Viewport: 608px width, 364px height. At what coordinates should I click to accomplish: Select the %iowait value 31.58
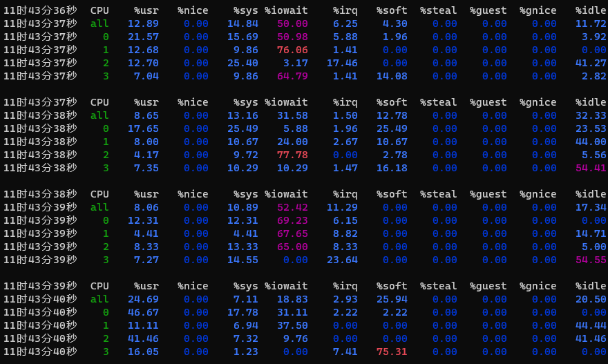(x=292, y=115)
